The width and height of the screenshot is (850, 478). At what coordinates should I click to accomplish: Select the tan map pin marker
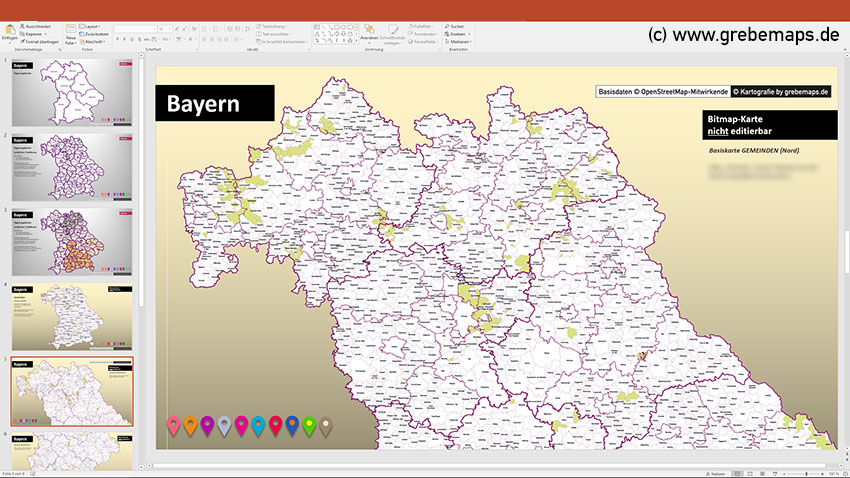coord(326,426)
